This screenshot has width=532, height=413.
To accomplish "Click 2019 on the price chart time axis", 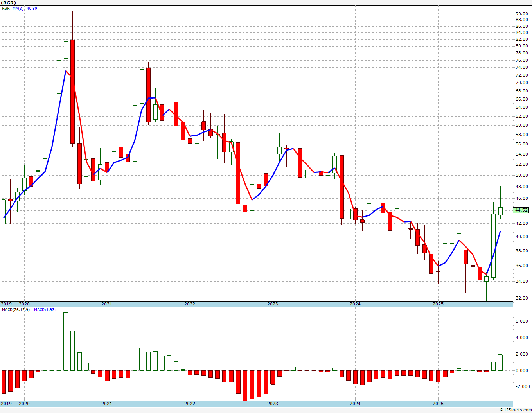I will click(x=6, y=304).
